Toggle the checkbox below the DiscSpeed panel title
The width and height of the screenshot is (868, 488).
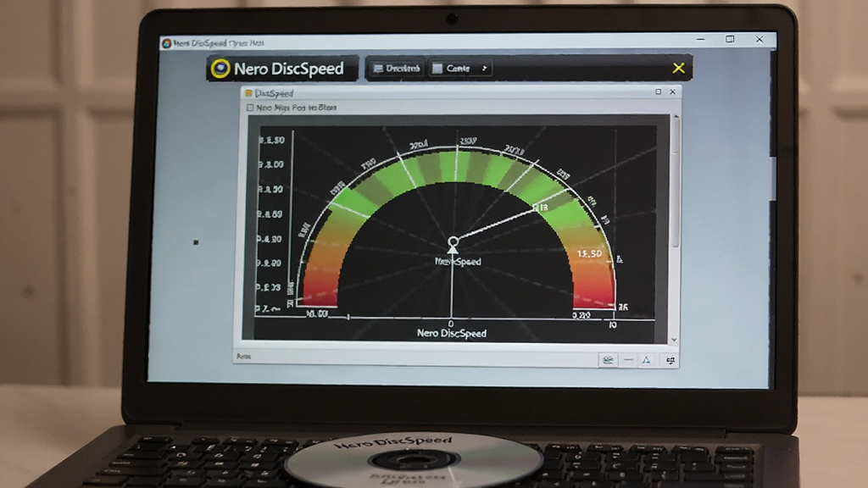[x=250, y=108]
